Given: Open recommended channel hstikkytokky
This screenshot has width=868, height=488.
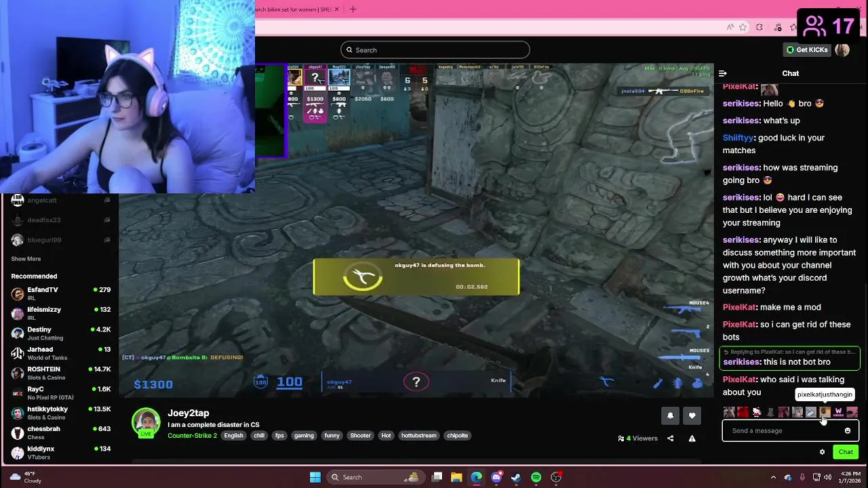Looking at the screenshot, I should pyautogui.click(x=61, y=413).
